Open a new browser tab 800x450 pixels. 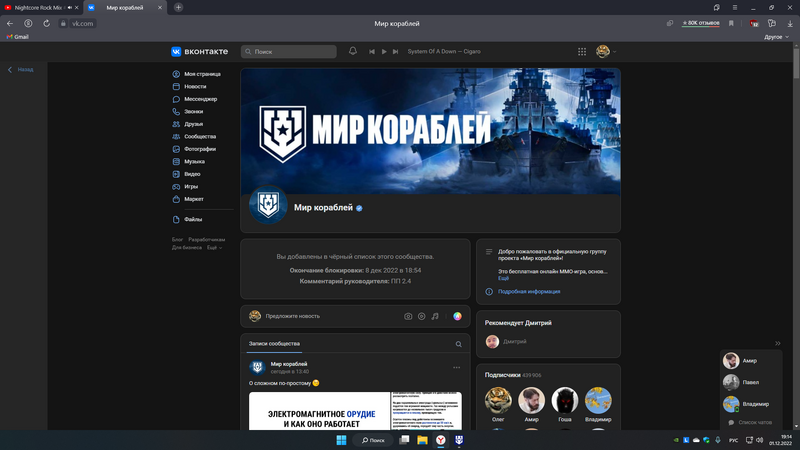tap(179, 7)
